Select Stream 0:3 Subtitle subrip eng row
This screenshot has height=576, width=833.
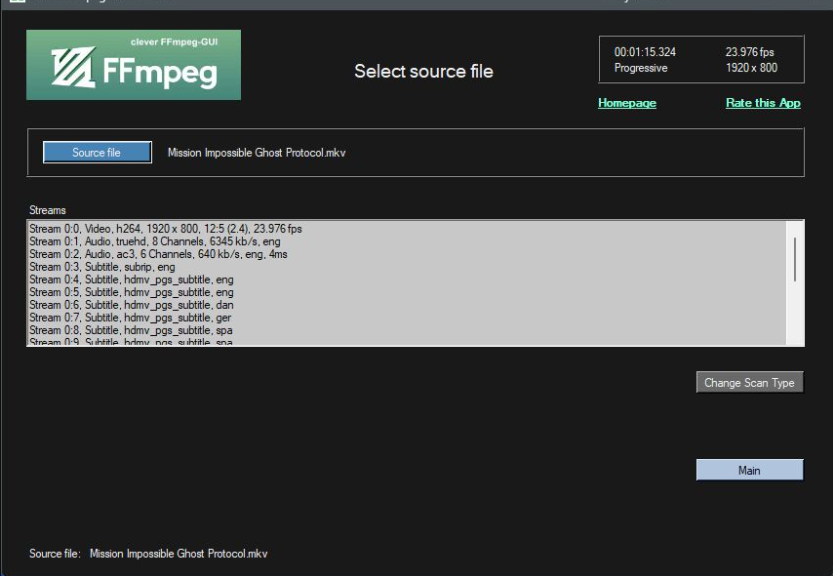(x=406, y=267)
